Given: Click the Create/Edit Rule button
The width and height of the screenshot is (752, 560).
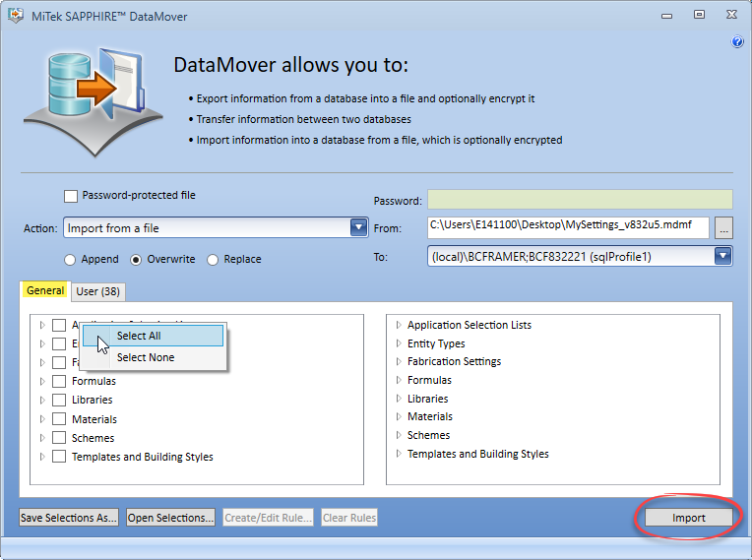Looking at the screenshot, I should (268, 518).
